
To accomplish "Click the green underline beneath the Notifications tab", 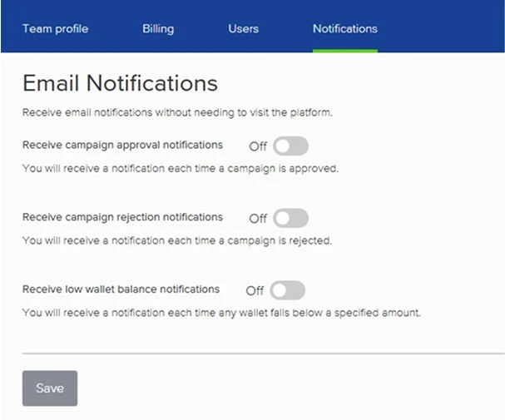I will point(344,51).
